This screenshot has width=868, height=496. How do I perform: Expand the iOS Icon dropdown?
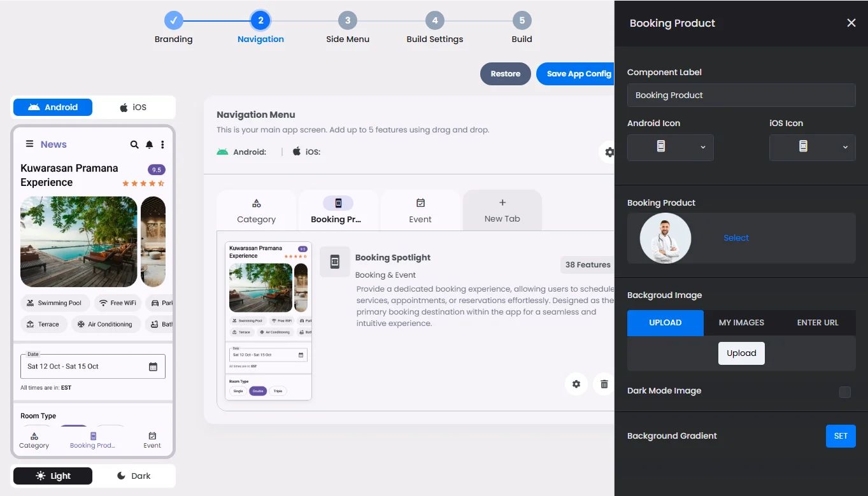click(x=812, y=147)
